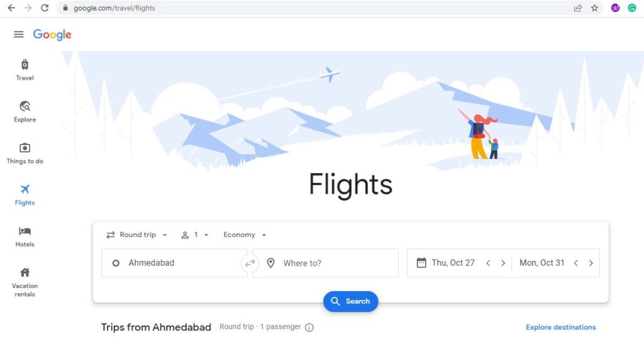Viewport: 644px width, 339px height.
Task: Click the share page icon in address bar
Action: pyautogui.click(x=577, y=8)
